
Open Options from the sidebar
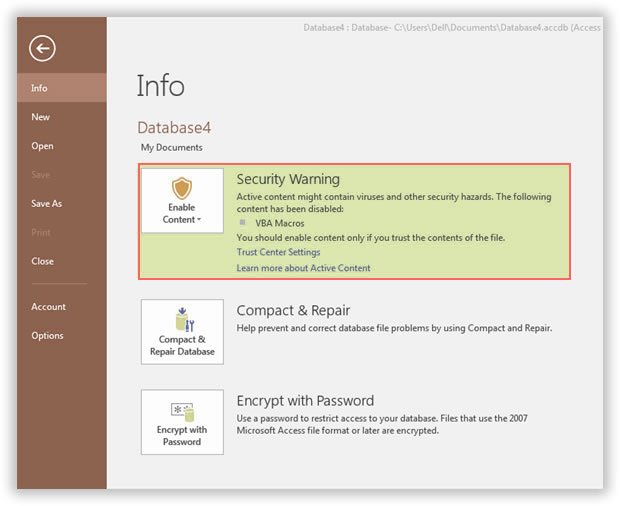tap(47, 336)
